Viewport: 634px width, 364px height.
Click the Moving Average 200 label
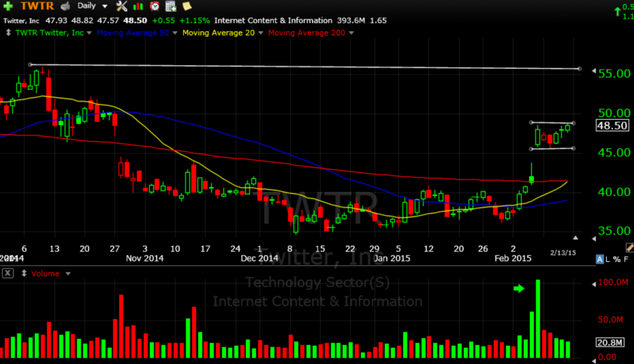(x=306, y=33)
